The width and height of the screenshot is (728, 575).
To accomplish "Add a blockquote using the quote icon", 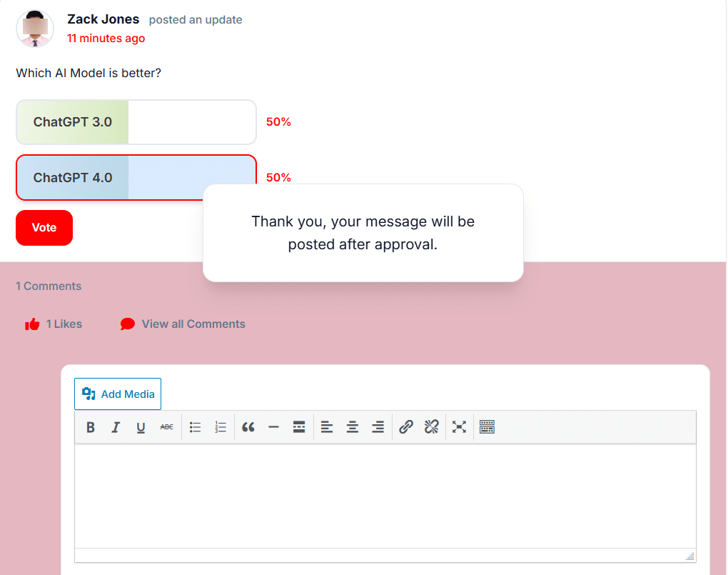I will [248, 426].
